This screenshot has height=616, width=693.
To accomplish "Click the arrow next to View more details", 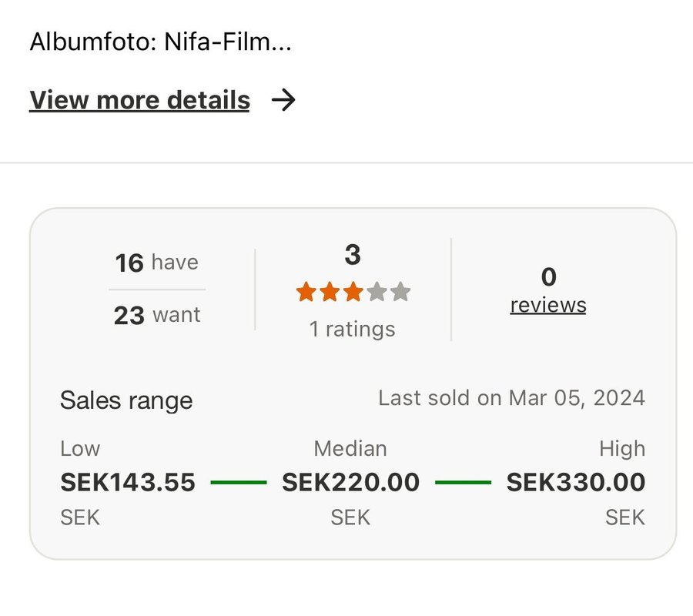I will tap(284, 100).
